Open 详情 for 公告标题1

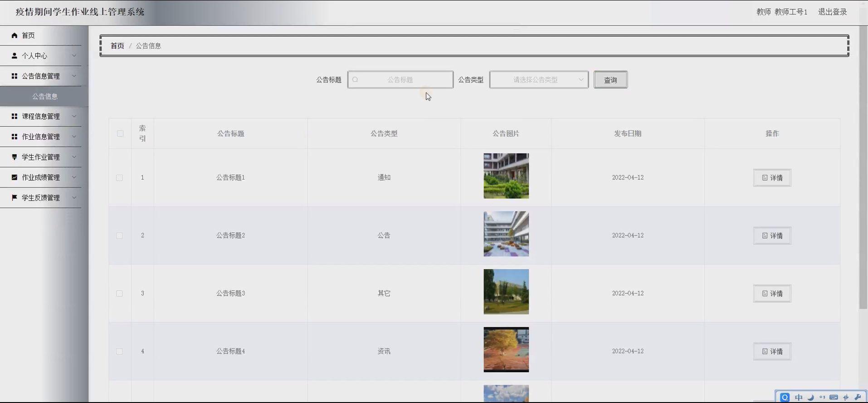(772, 178)
